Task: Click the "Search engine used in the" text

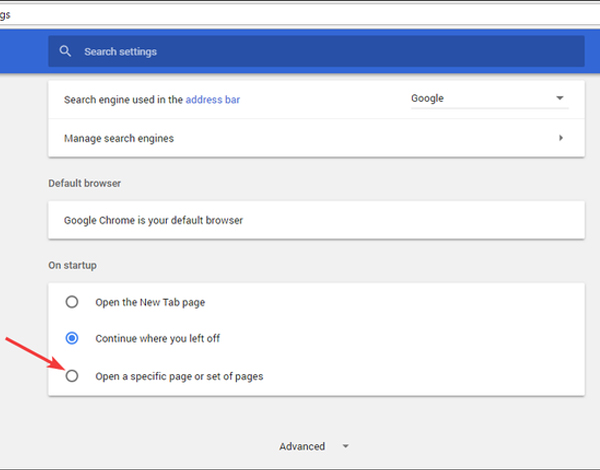Action: tap(123, 100)
